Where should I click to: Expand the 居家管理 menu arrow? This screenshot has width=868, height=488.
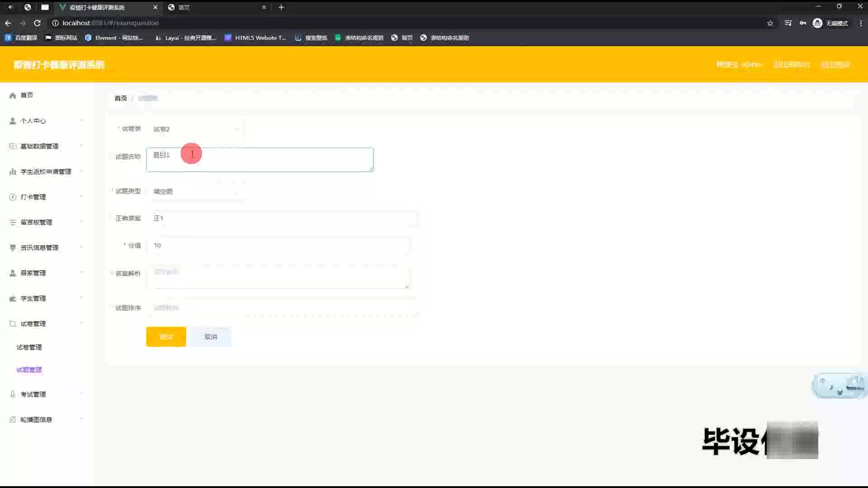(x=81, y=272)
